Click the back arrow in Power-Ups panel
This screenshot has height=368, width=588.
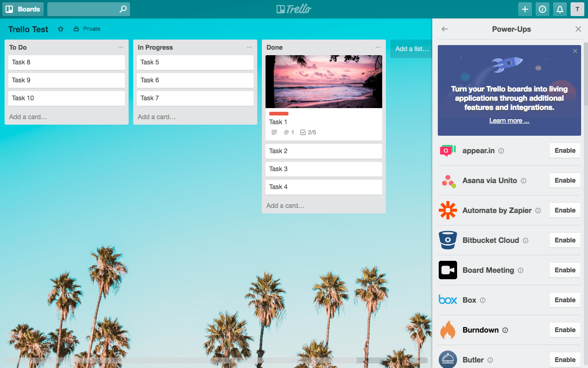(x=444, y=29)
